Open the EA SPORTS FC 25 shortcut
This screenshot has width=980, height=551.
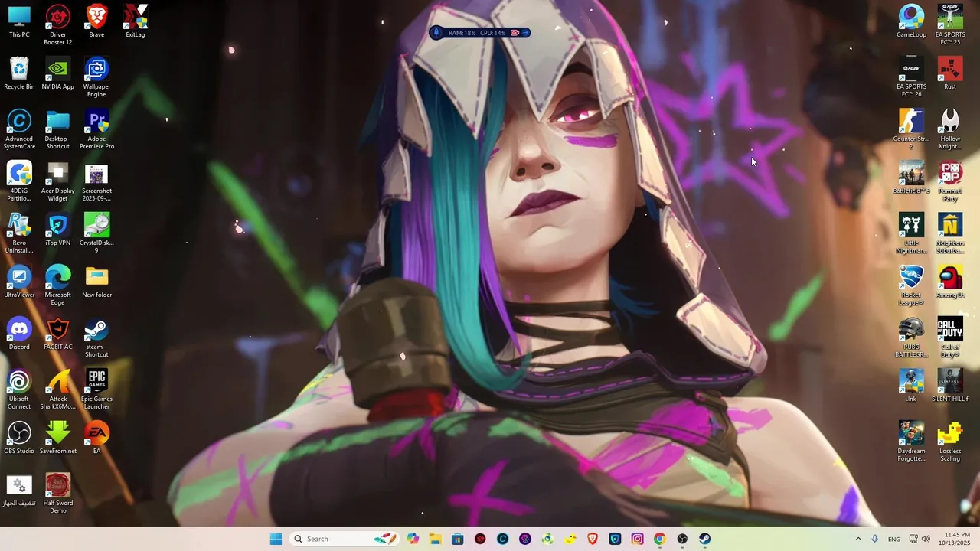pyautogui.click(x=950, y=25)
